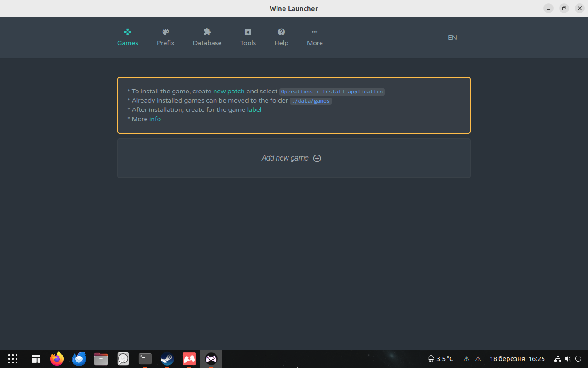Click the 'Add new game' card
The width and height of the screenshot is (588, 368).
pyautogui.click(x=294, y=158)
